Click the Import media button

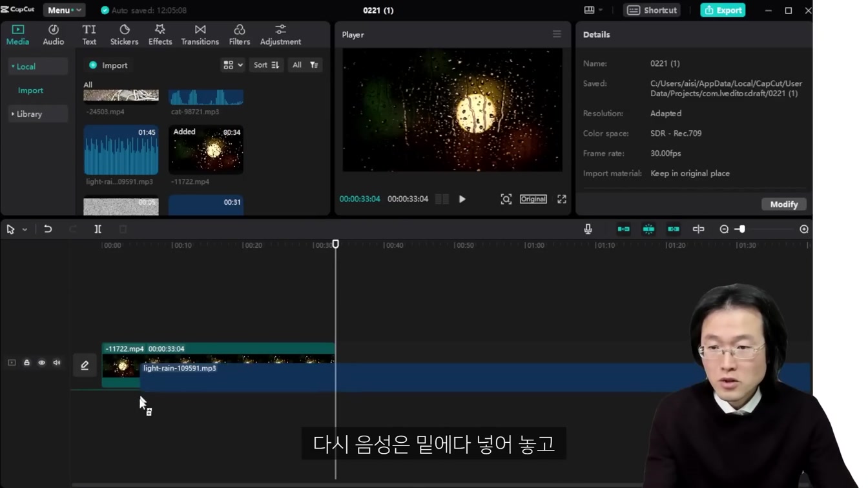(108, 65)
